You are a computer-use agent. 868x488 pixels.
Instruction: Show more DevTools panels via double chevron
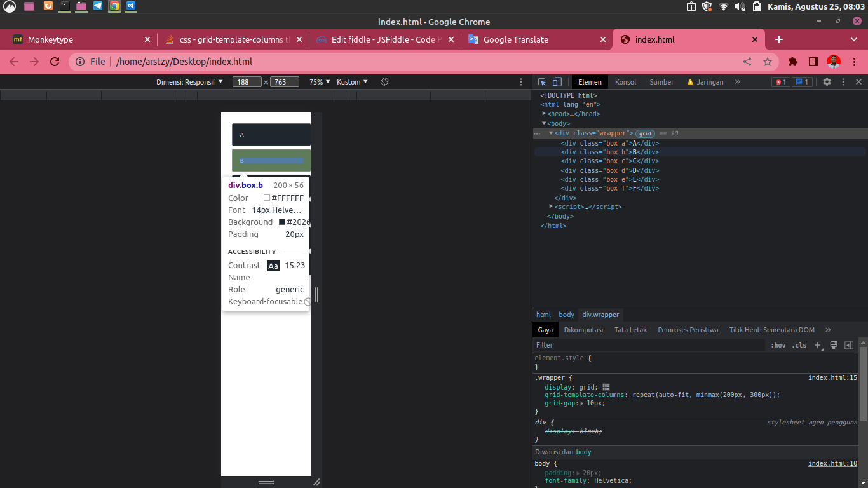[738, 82]
